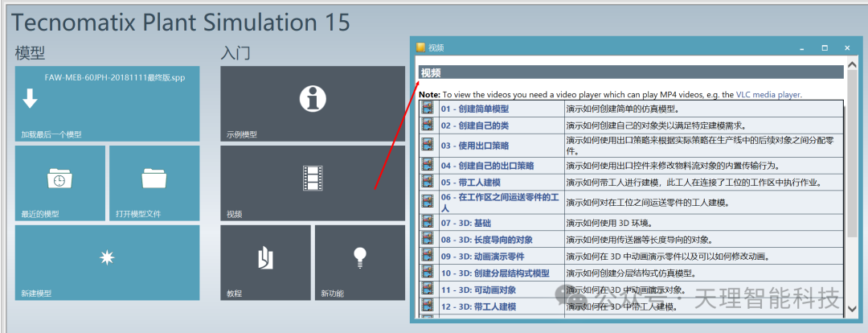Click 新建模型 tile label
This screenshot has height=333, width=868.
tap(36, 293)
